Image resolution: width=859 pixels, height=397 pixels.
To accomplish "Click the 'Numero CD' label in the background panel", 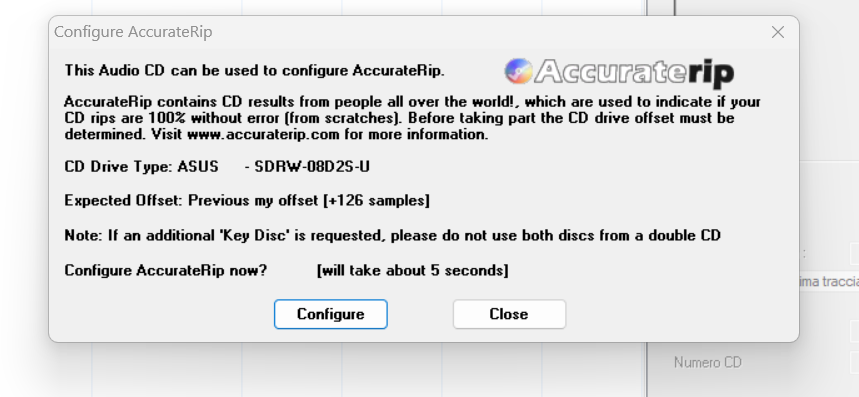I will point(707,363).
